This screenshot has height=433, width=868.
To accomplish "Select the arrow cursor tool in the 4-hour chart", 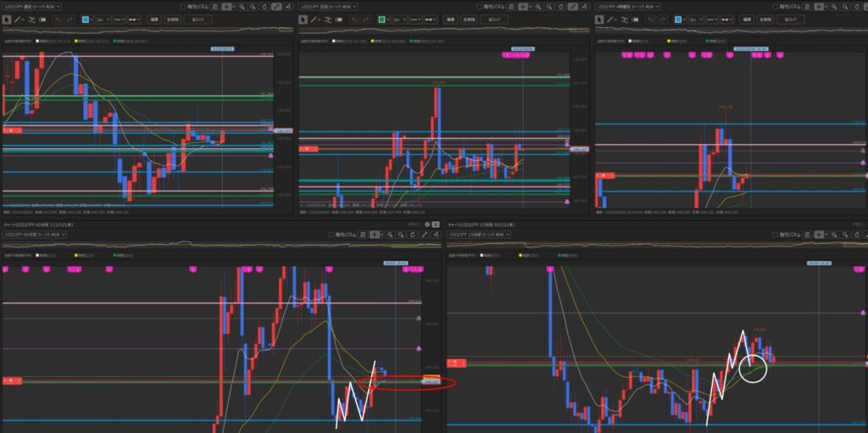I will 601,18.
